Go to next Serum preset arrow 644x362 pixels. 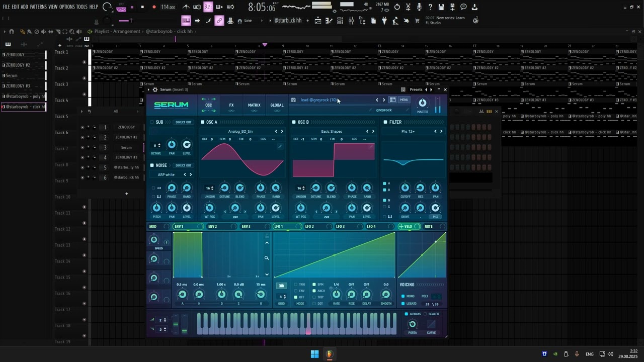click(384, 100)
